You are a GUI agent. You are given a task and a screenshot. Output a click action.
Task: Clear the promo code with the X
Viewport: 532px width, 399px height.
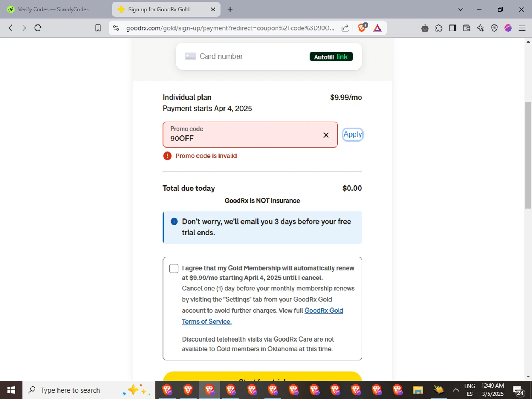point(326,135)
